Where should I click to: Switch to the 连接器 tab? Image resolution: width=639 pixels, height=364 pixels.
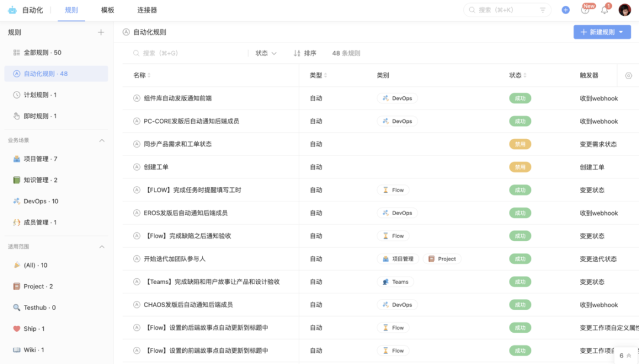(x=147, y=10)
